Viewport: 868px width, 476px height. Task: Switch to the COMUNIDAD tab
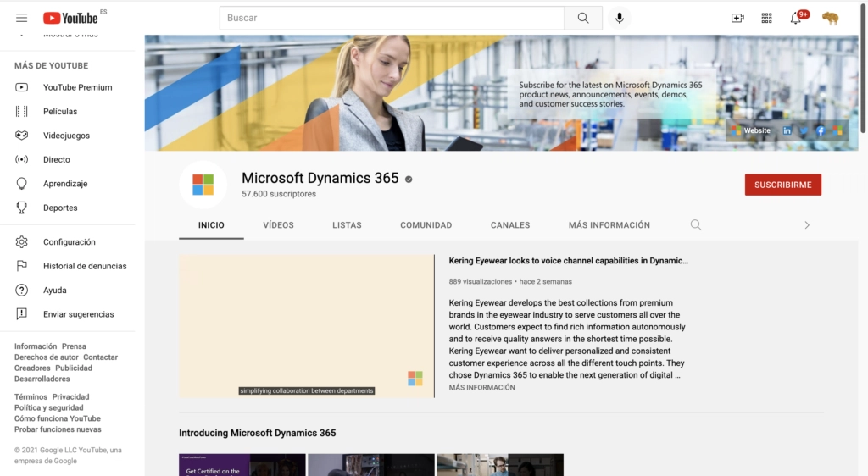click(x=426, y=225)
